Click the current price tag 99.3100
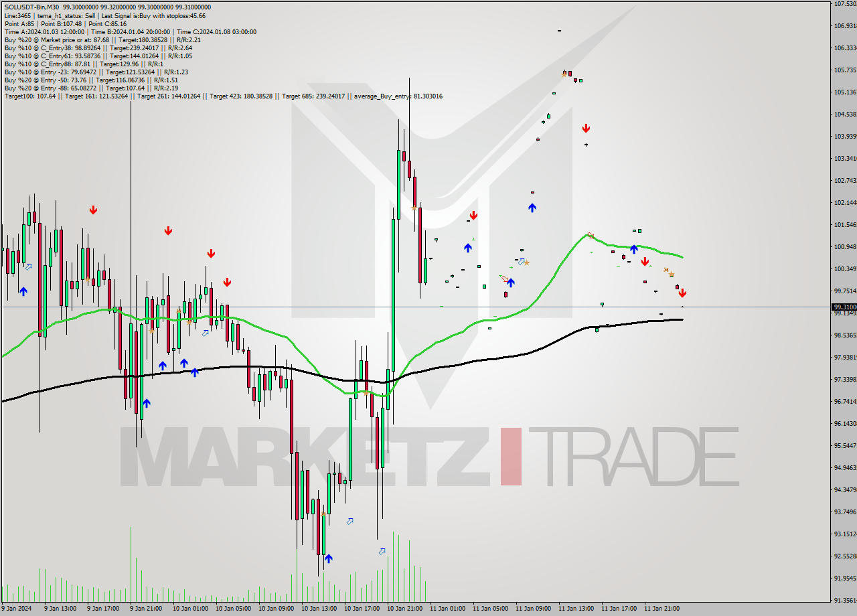Screen dimensions: 857x616 [844, 307]
